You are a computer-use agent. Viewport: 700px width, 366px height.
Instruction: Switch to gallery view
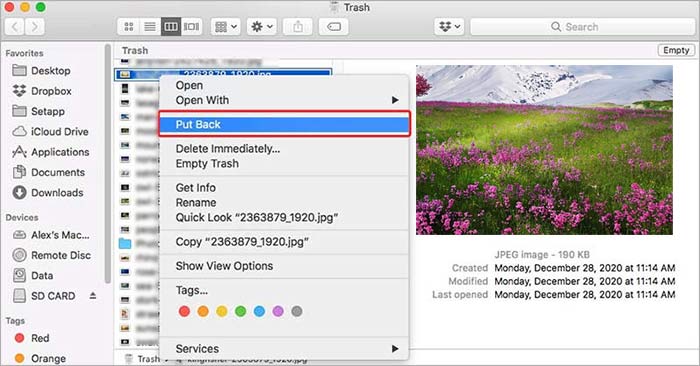click(x=192, y=27)
